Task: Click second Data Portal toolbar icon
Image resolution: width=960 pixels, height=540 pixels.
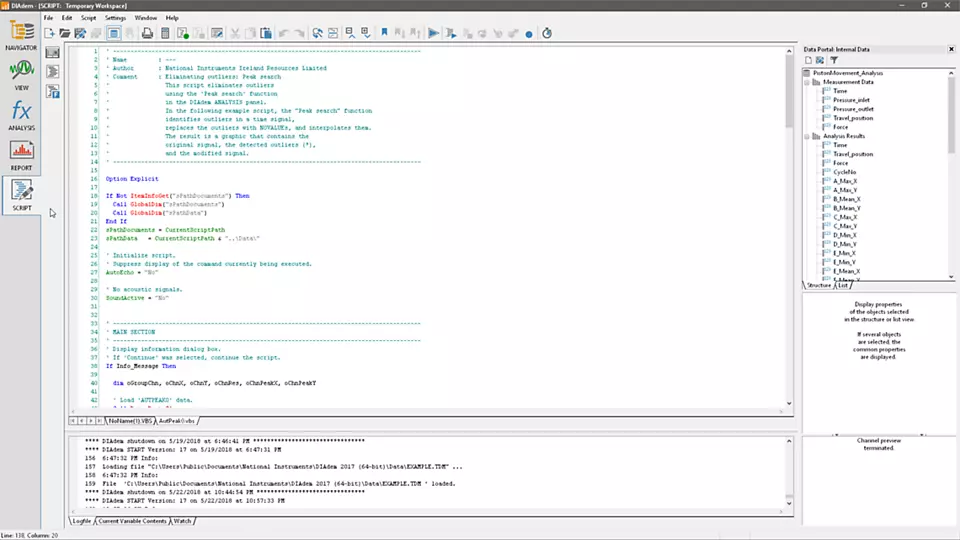Action: [x=820, y=60]
